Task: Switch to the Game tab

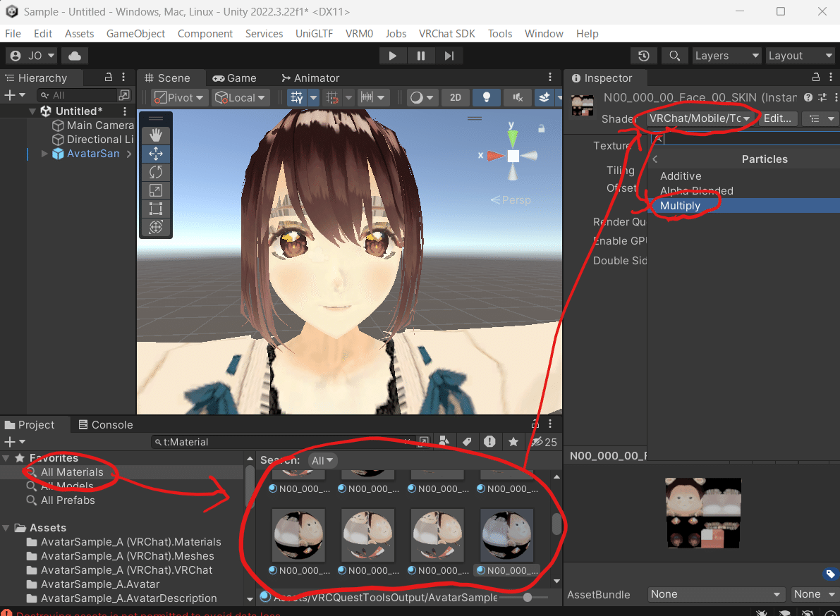Action: point(233,78)
